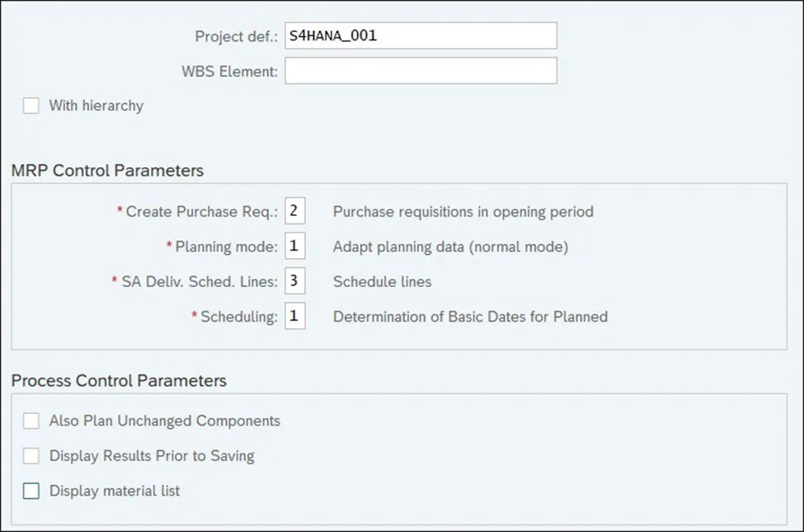Click the Process Control Parameters heading
804x532 pixels.
click(x=119, y=381)
